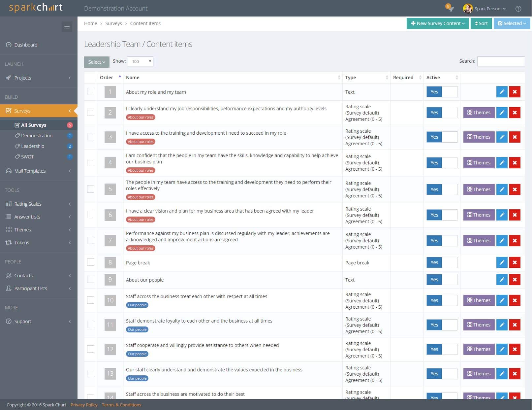
Task: Delete item 13 about business values
Action: tap(515, 374)
